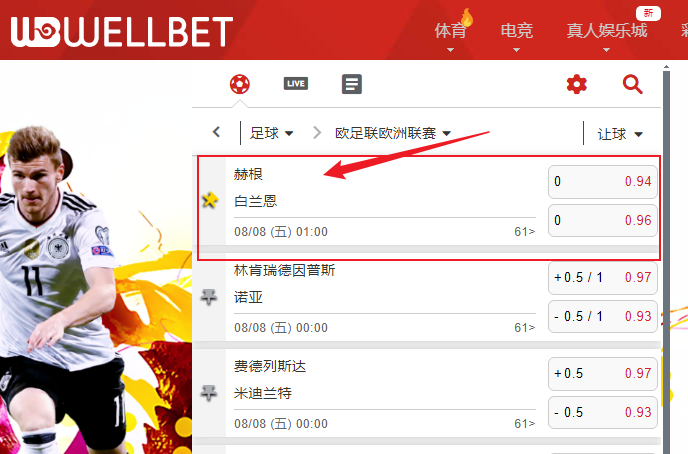Screen dimensions: 688x454
Task: Expand the 欧足联欧洲联赛 league dropdown
Action: [x=393, y=133]
